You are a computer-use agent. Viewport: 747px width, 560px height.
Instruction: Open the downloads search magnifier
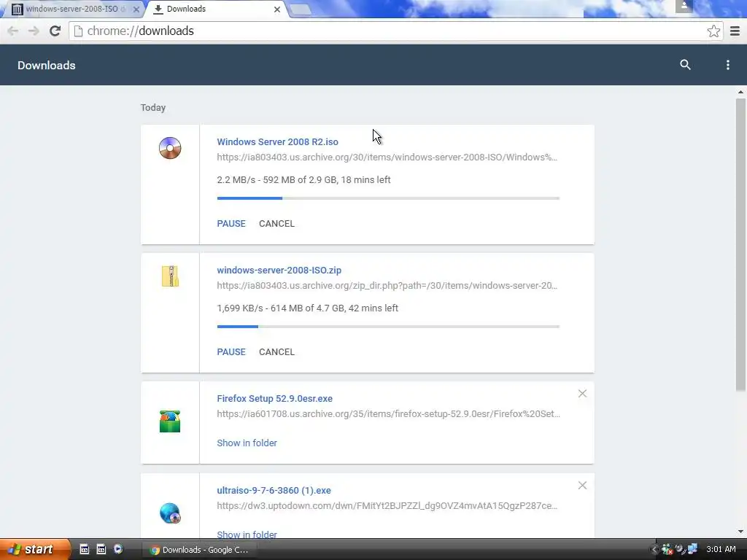(685, 65)
